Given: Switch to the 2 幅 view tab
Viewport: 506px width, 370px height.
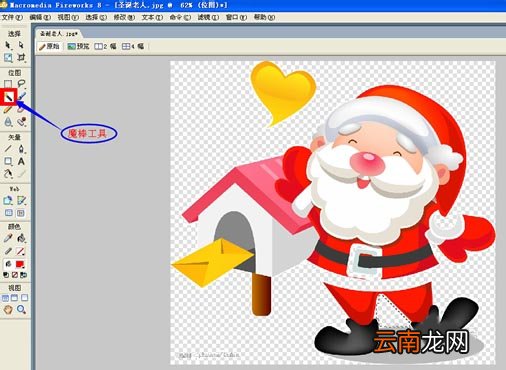Looking at the screenshot, I should [105, 46].
